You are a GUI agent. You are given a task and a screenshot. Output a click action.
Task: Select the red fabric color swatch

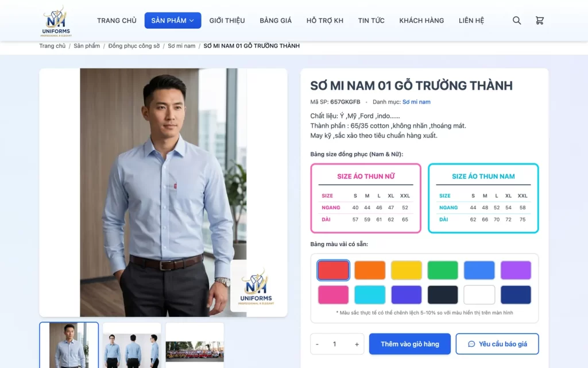(x=334, y=270)
